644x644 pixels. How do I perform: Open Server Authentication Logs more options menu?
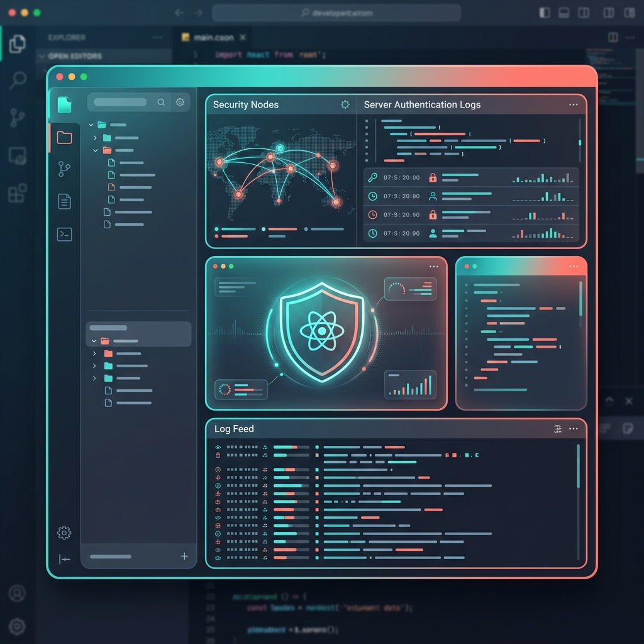[x=574, y=105]
